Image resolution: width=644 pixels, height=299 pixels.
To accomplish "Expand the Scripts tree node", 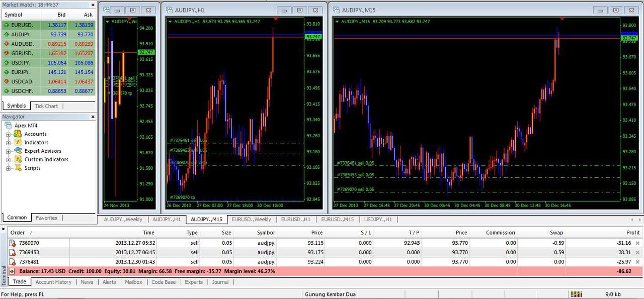I will pos(8,168).
